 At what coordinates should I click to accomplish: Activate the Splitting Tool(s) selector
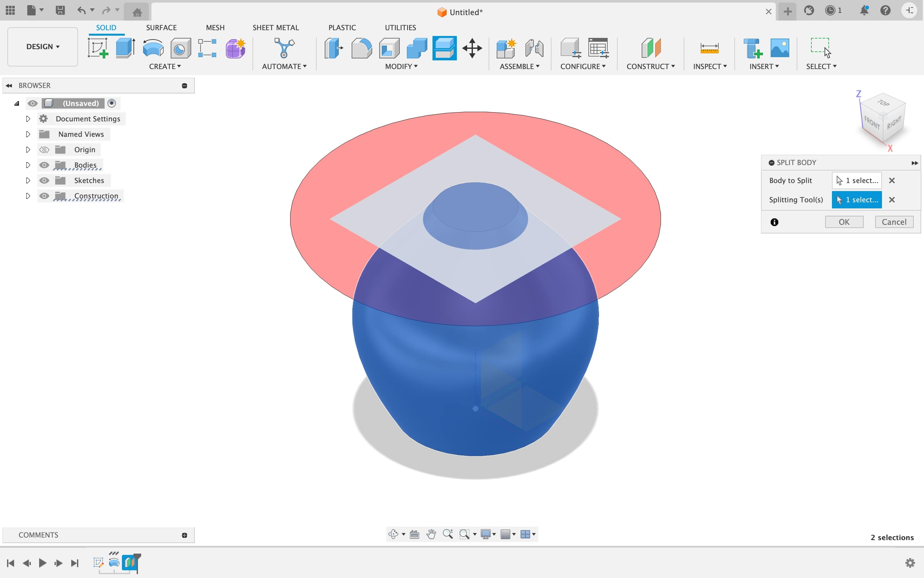point(857,199)
